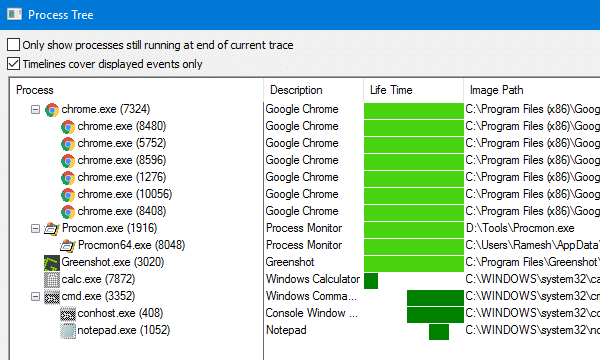Click the Procmon64.exe (8048) icon
Image resolution: width=600 pixels, height=360 pixels.
tap(68, 246)
